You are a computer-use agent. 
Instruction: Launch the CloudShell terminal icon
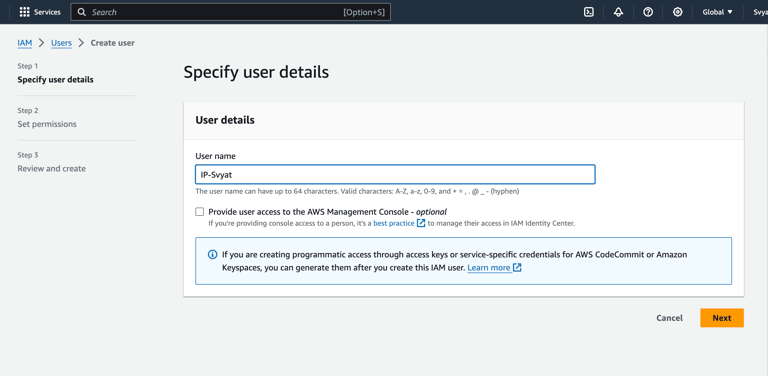point(589,12)
